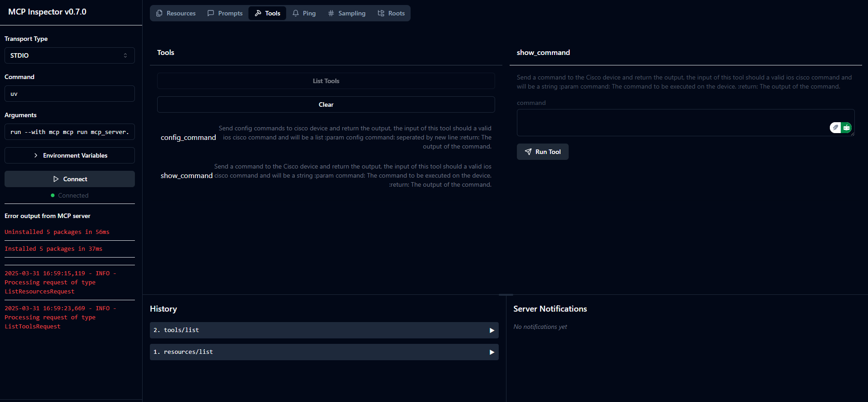Click the Command input field containing uv

[69, 94]
